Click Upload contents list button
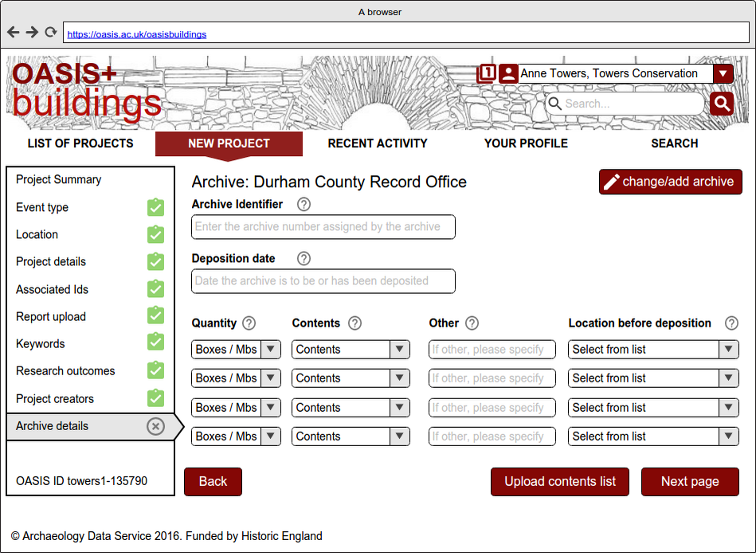The image size is (756, 556). tap(560, 481)
